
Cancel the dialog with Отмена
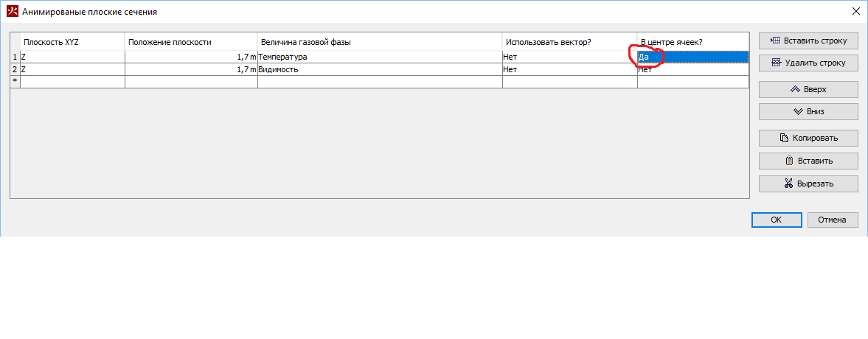(x=833, y=220)
